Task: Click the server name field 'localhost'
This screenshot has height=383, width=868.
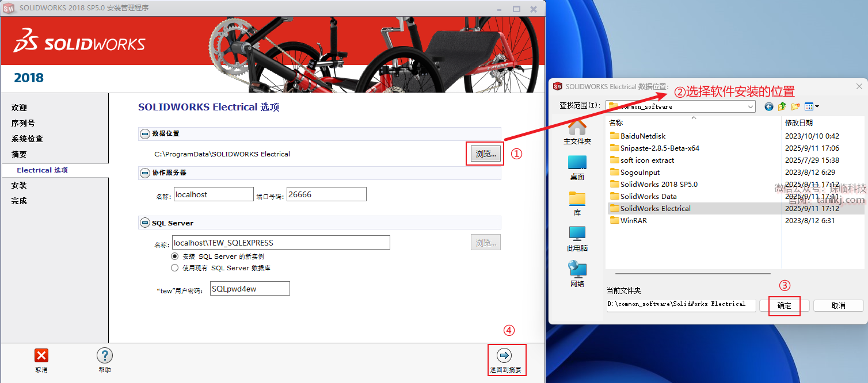Action: (214, 194)
